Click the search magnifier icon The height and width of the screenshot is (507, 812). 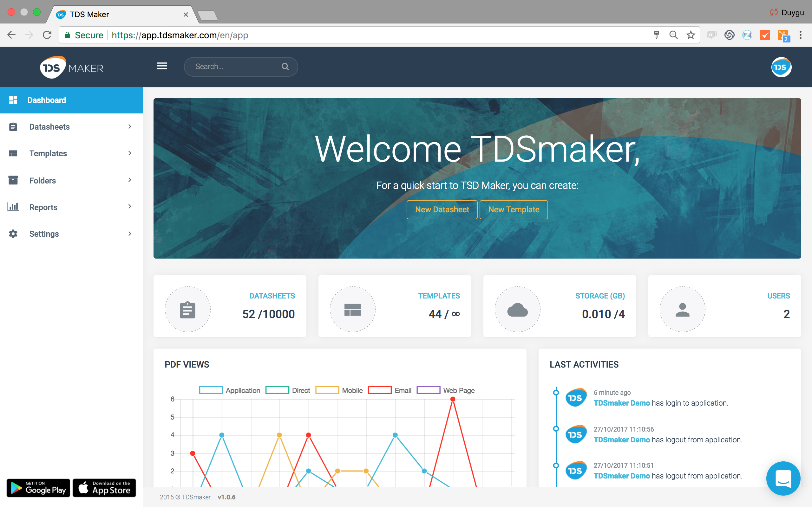[x=285, y=67]
